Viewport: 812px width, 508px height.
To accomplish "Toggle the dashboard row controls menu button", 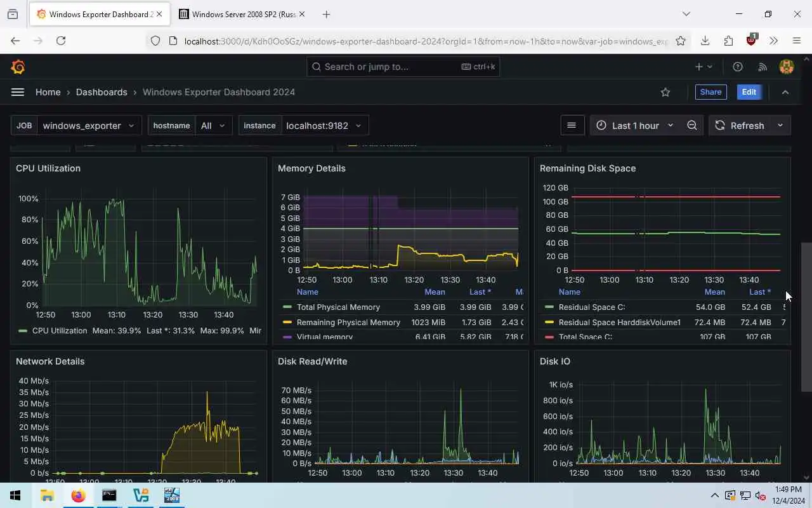I will pos(572,125).
